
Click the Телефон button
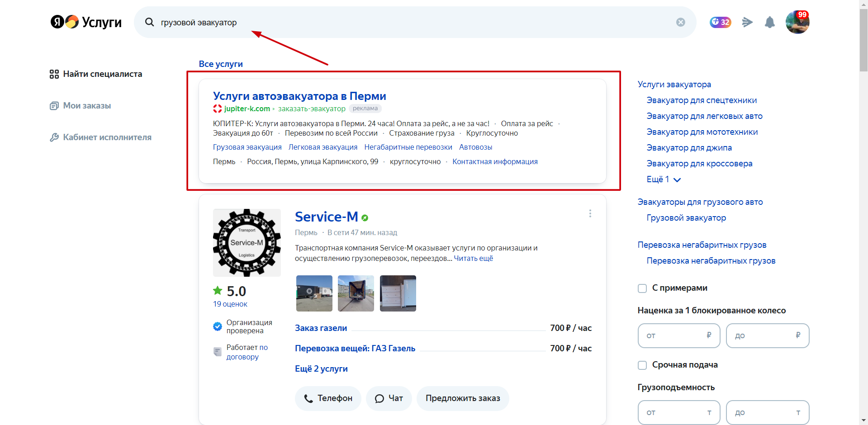(x=328, y=398)
